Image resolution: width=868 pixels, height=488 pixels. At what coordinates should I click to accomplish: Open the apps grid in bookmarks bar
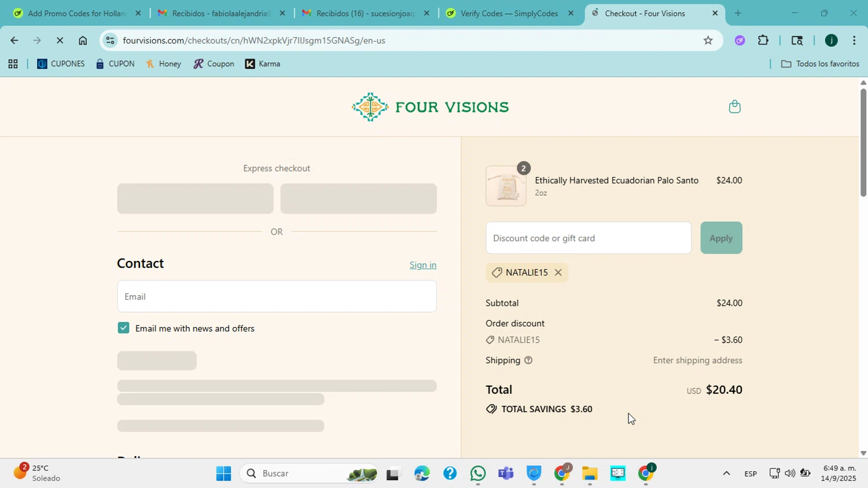13,64
